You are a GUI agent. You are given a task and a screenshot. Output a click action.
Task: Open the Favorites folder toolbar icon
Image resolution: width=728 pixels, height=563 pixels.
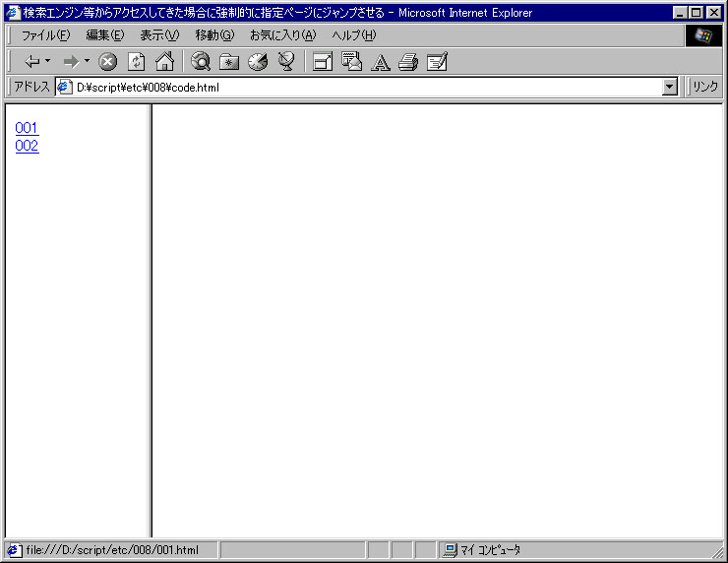(229, 61)
